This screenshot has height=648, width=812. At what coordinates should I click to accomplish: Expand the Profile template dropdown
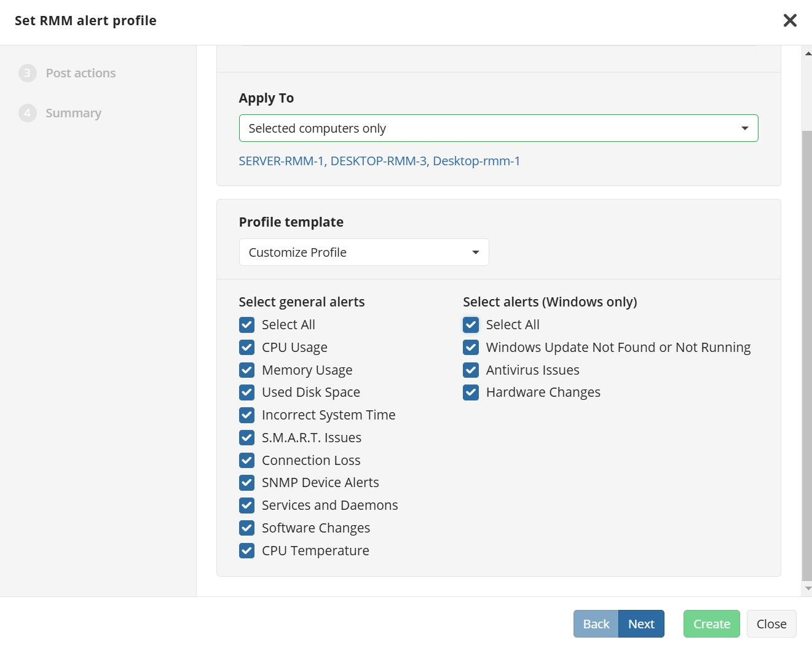[364, 252]
